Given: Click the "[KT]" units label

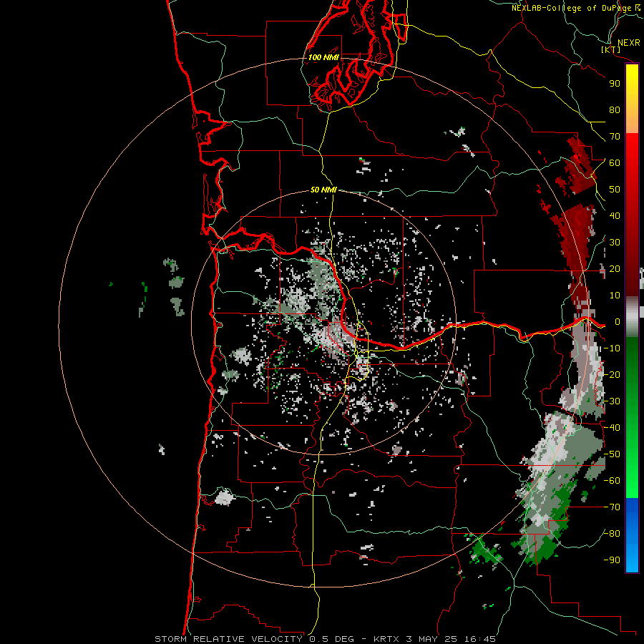Looking at the screenshot, I should click(611, 49).
